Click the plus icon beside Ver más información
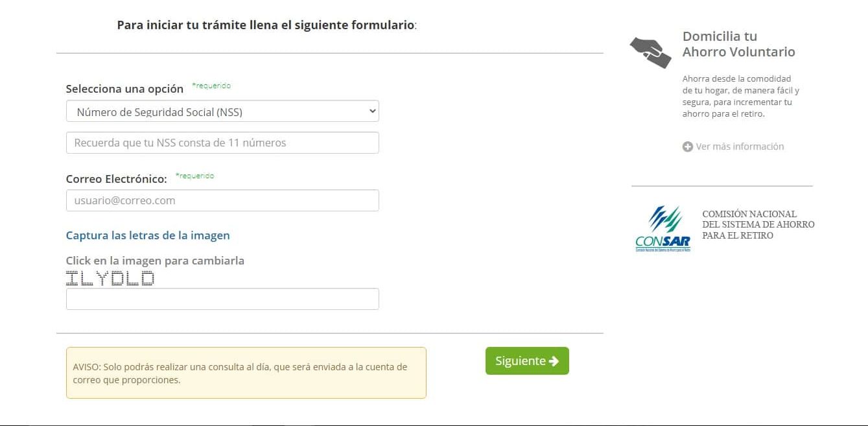This screenshot has height=426, width=868. coord(688,147)
